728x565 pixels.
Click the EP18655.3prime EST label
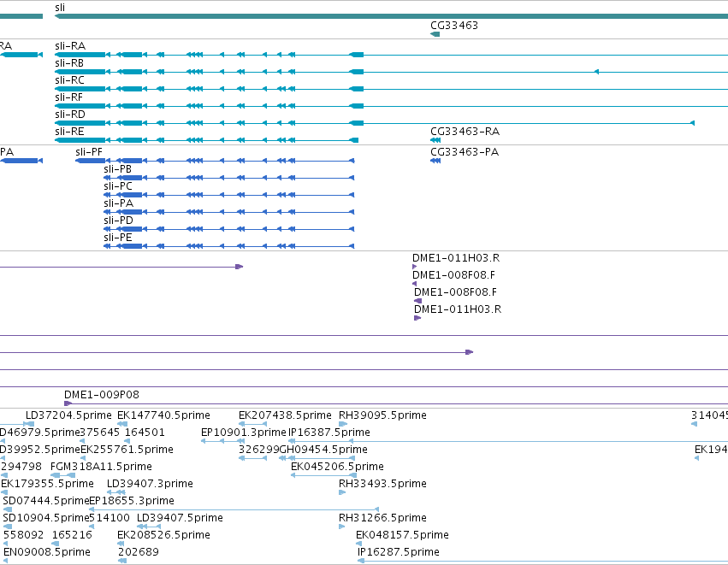tap(132, 501)
